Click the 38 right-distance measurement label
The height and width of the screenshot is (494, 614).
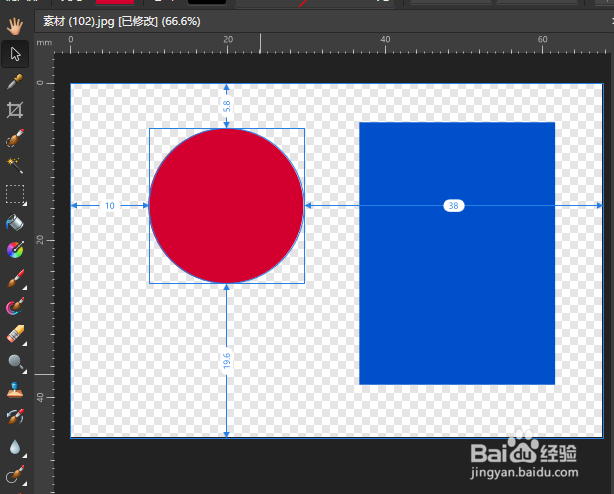pos(453,206)
